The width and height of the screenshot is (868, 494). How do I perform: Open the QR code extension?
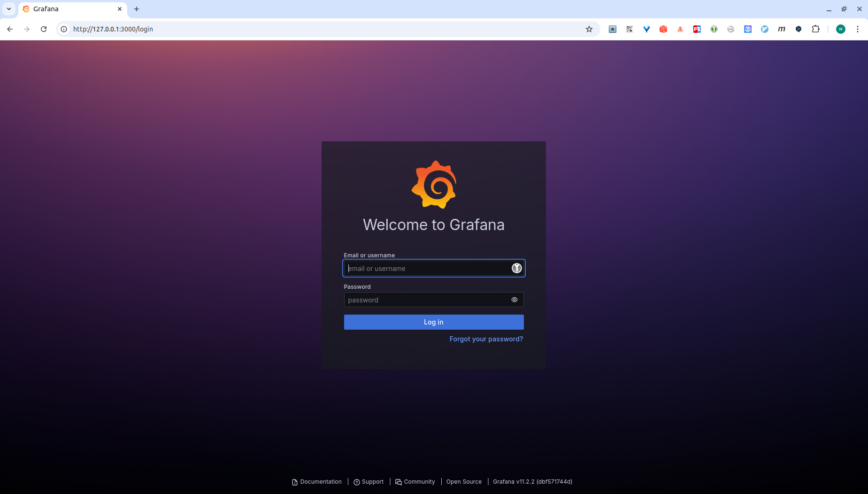pyautogui.click(x=630, y=29)
